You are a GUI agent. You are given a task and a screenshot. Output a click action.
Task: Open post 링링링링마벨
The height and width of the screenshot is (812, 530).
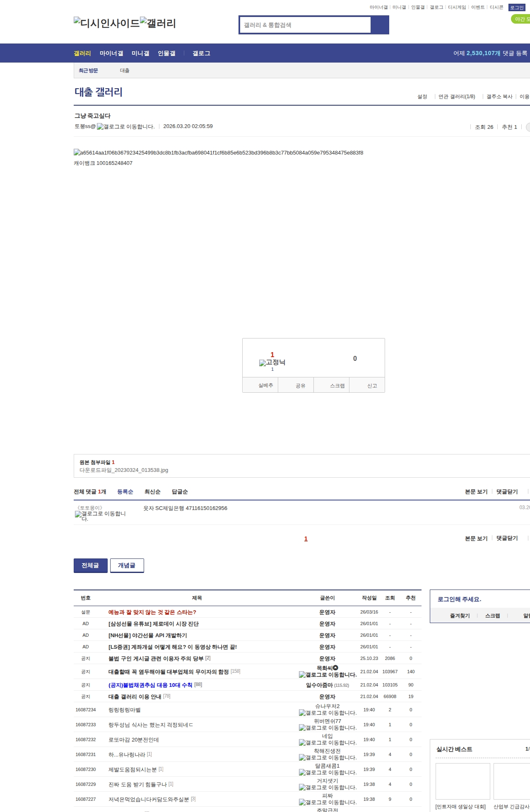coord(125,710)
